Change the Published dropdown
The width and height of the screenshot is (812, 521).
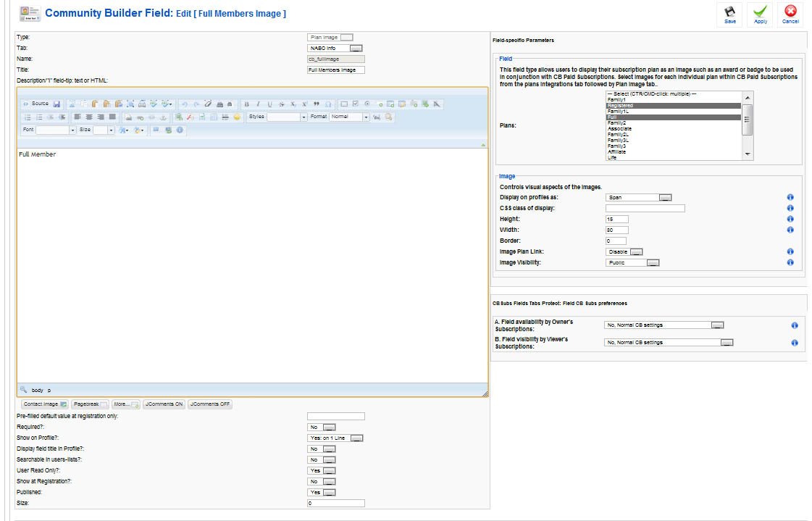[x=322, y=493]
